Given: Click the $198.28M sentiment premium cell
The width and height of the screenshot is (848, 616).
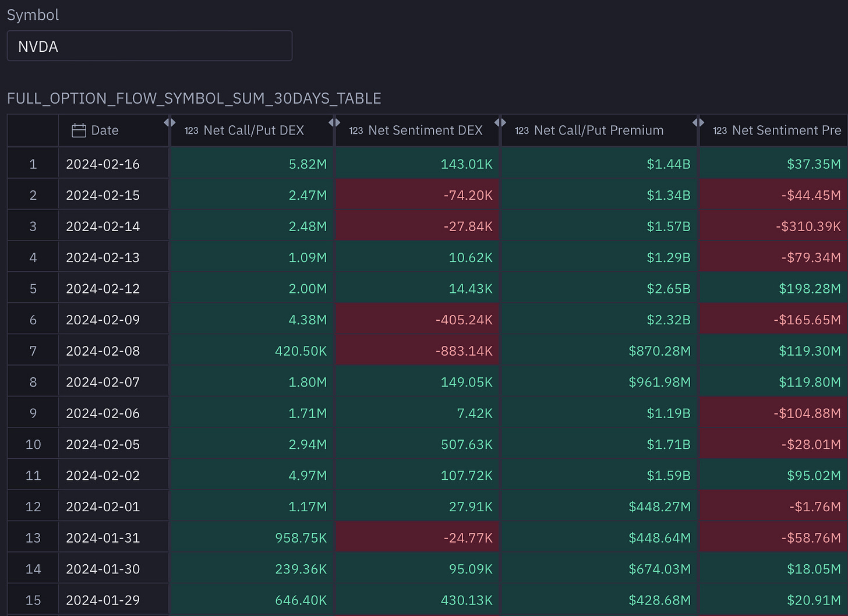Looking at the screenshot, I should [x=773, y=289].
